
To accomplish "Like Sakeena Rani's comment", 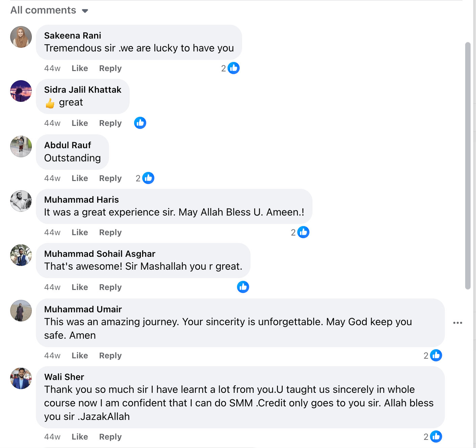I will click(x=80, y=68).
